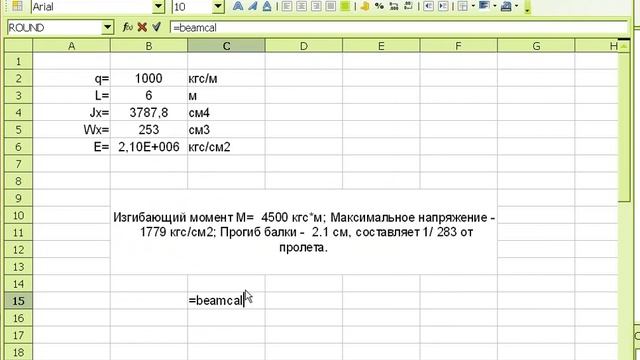Click the cell containing 2,10E+006
Viewport: 640px width, 360px height.
pyautogui.click(x=149, y=147)
